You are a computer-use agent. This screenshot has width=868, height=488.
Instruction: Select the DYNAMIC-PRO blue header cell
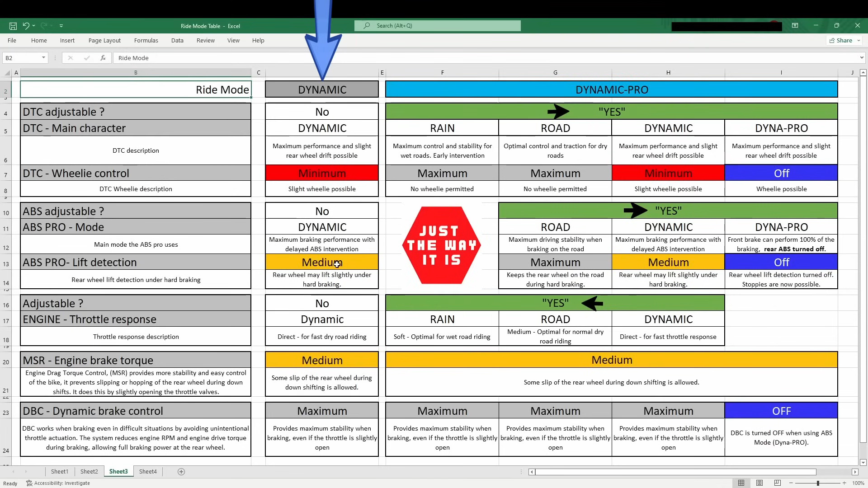pos(612,89)
